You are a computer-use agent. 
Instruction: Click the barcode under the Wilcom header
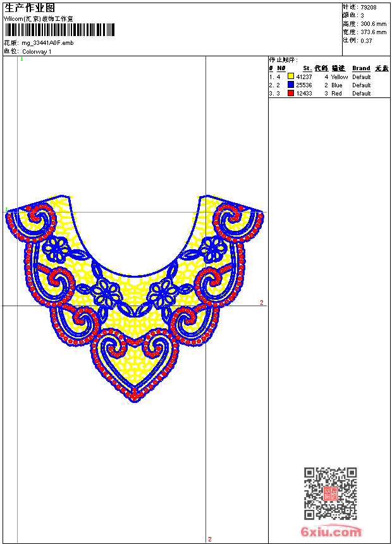coord(59,30)
